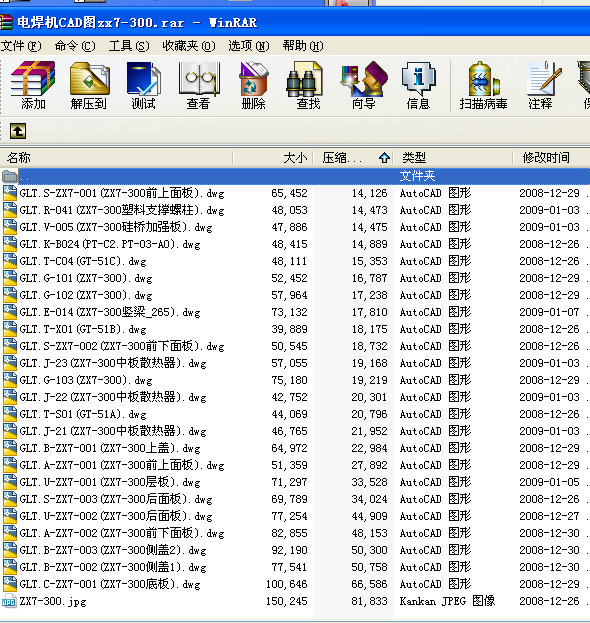The image size is (590, 623).
Task: Select file GLT.T-X01(GT-51B).dwg
Action: click(x=83, y=329)
